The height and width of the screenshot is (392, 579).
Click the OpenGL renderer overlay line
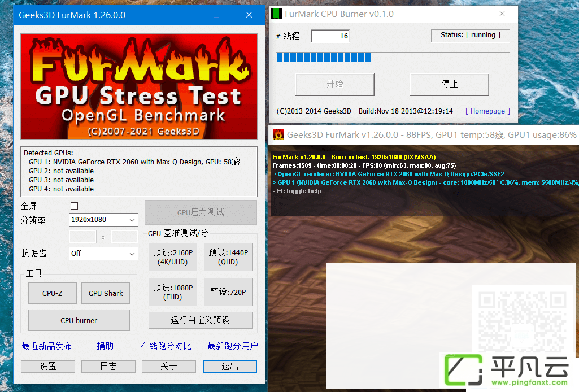pyautogui.click(x=388, y=174)
